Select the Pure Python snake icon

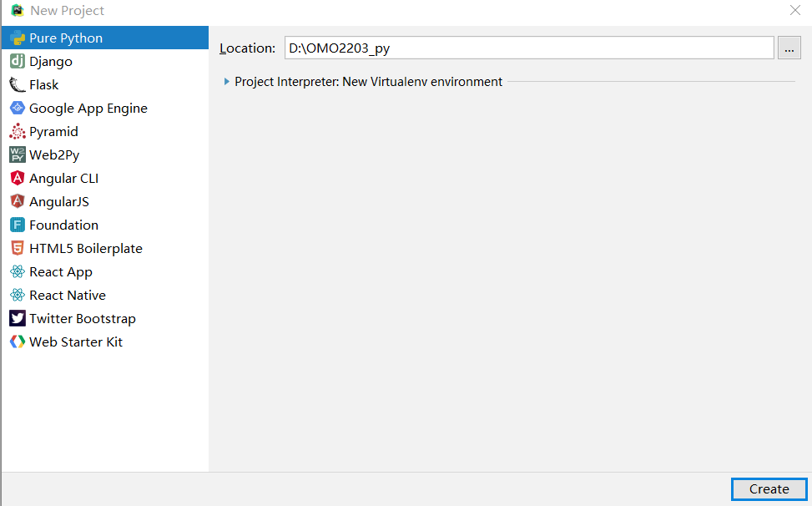click(17, 38)
